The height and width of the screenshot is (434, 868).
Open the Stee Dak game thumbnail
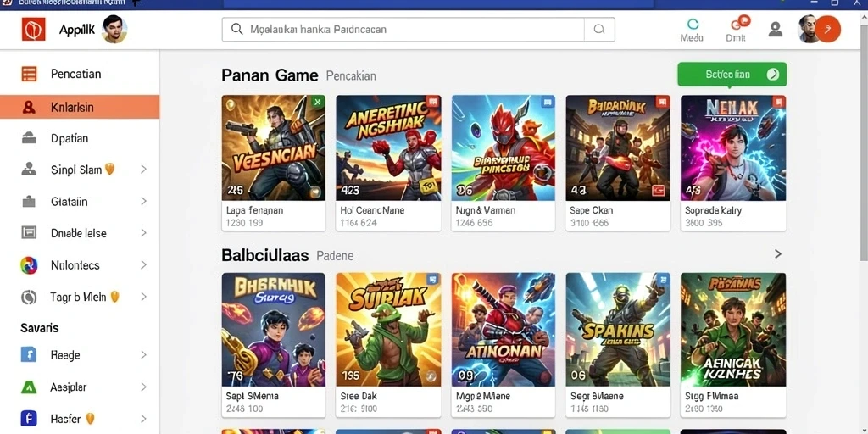pos(388,330)
